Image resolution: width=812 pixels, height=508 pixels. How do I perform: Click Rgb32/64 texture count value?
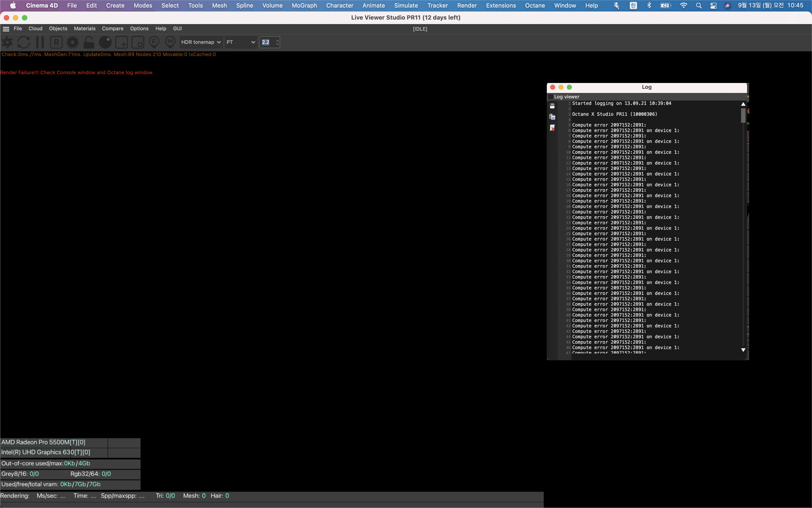click(x=106, y=474)
